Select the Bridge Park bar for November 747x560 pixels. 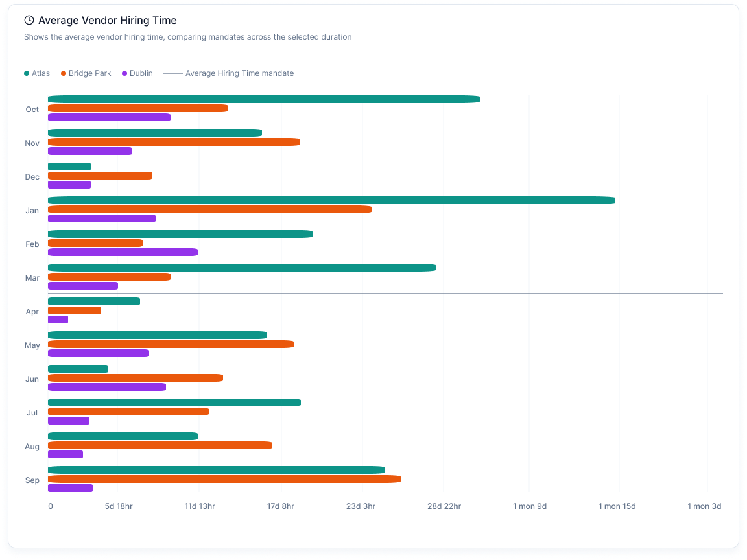point(174,142)
